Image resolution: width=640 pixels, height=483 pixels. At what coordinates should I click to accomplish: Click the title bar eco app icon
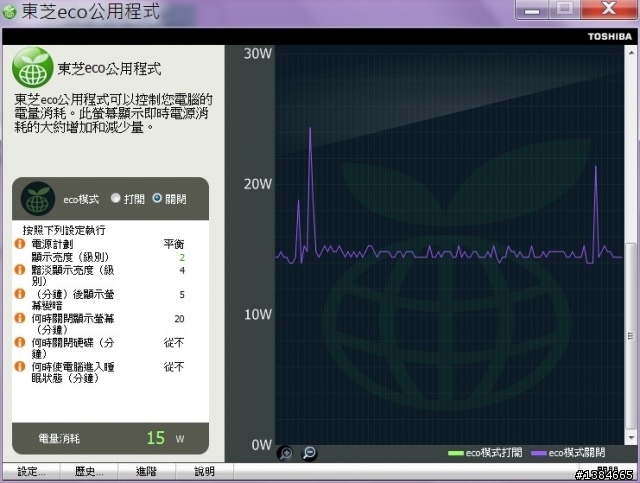tap(9, 12)
